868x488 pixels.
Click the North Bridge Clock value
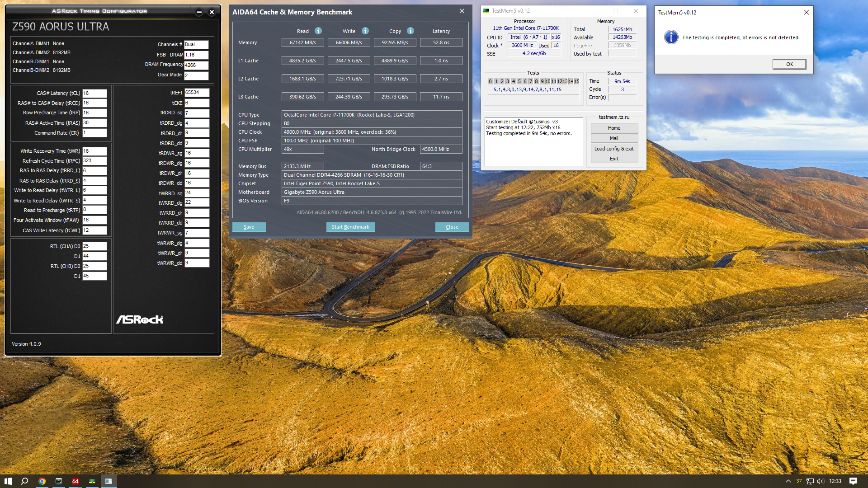441,149
